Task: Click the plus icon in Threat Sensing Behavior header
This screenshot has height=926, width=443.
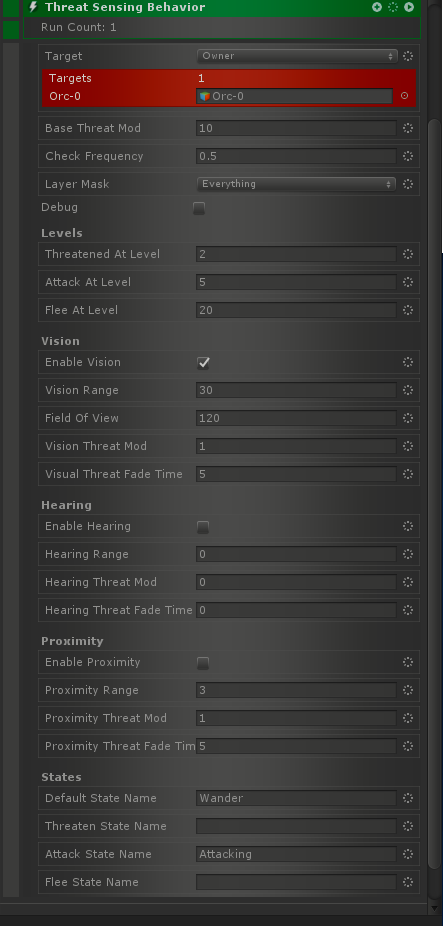Action: click(x=377, y=7)
